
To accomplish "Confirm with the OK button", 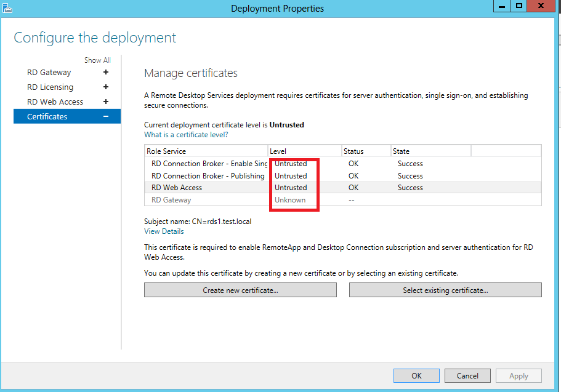I will (x=416, y=375).
